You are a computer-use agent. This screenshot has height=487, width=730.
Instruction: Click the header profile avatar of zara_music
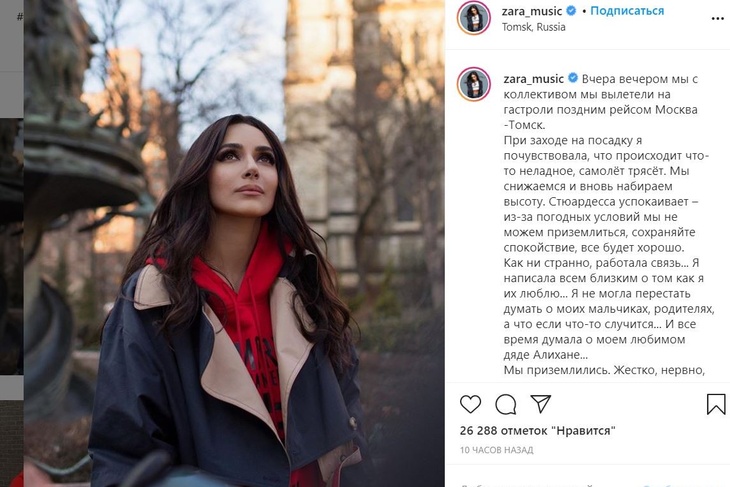[473, 18]
